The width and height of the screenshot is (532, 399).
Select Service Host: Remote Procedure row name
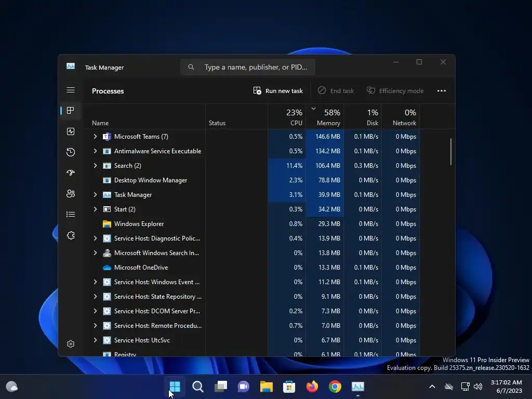click(x=158, y=326)
